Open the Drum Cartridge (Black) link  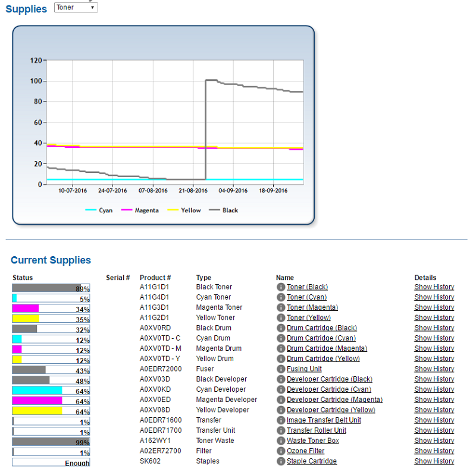(322, 328)
